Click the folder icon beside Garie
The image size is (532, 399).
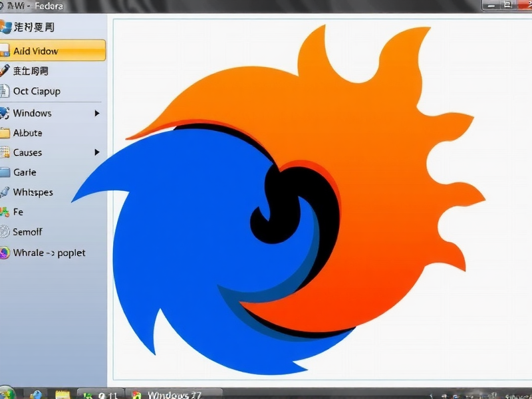[x=7, y=172]
